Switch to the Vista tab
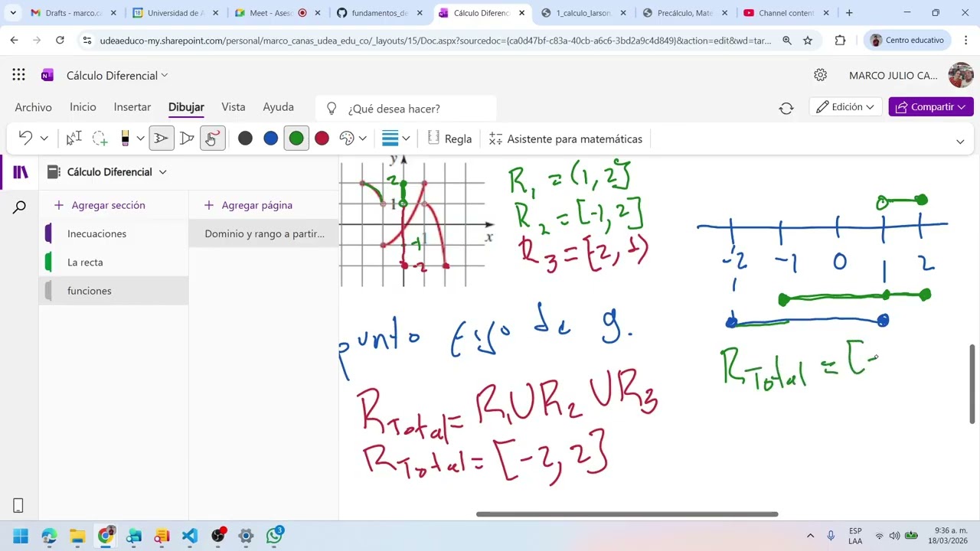980x551 pixels. [234, 107]
